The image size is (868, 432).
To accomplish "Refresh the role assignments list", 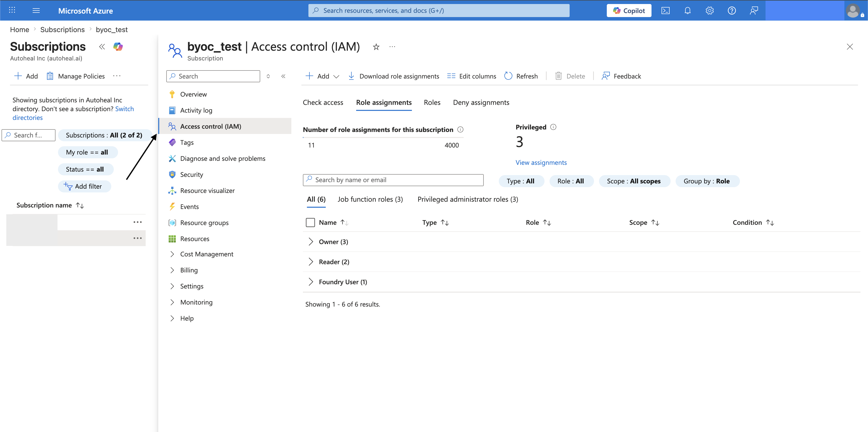I will (521, 76).
